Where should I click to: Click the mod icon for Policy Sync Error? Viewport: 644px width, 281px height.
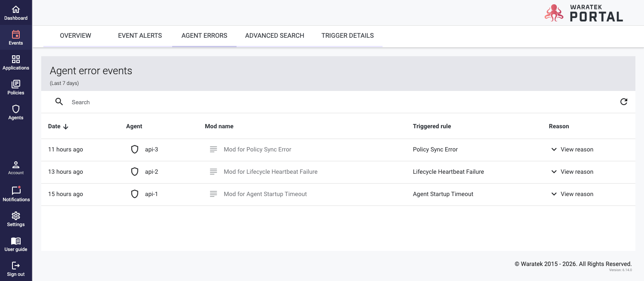(213, 149)
